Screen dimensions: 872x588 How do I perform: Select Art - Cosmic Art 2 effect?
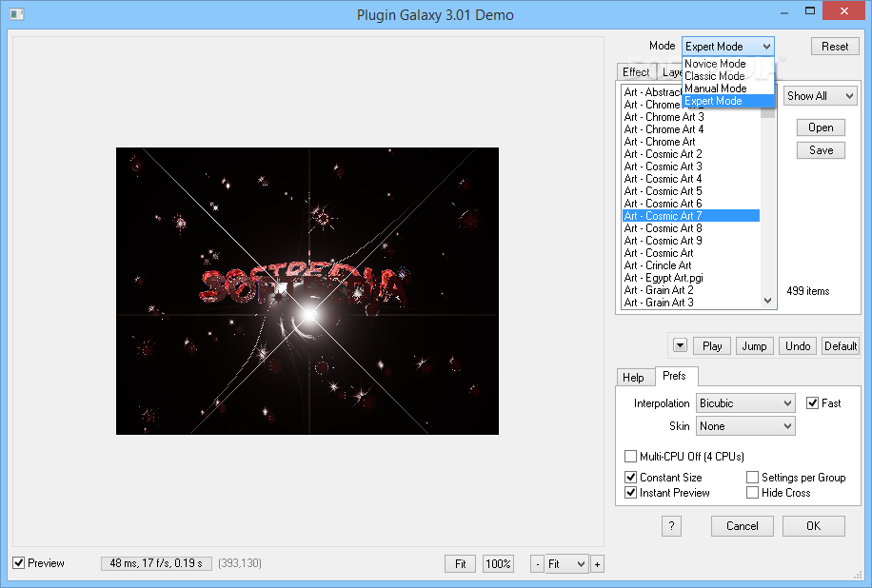[691, 154]
